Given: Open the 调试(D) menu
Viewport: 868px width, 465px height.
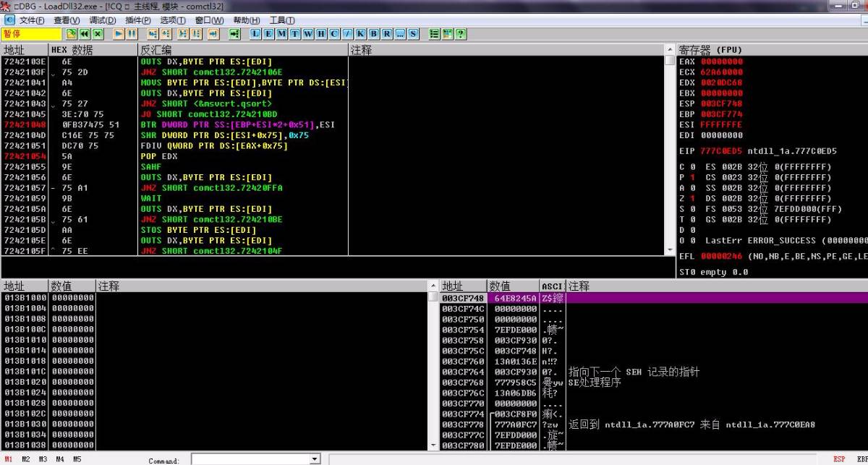Looking at the screenshot, I should (x=102, y=20).
